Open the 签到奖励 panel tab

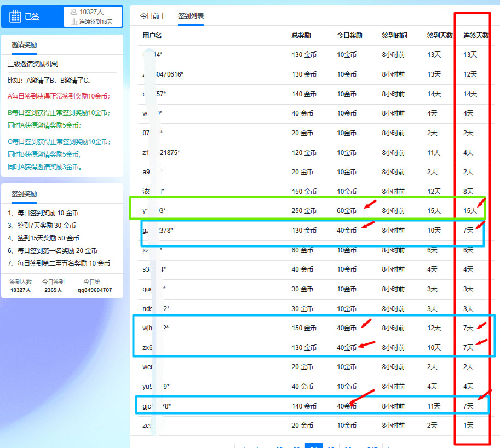(x=24, y=193)
